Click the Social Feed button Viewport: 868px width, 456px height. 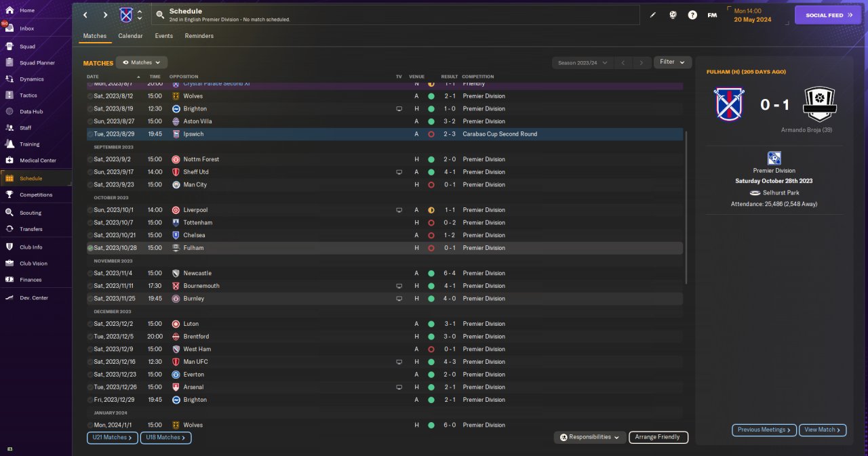(x=828, y=15)
